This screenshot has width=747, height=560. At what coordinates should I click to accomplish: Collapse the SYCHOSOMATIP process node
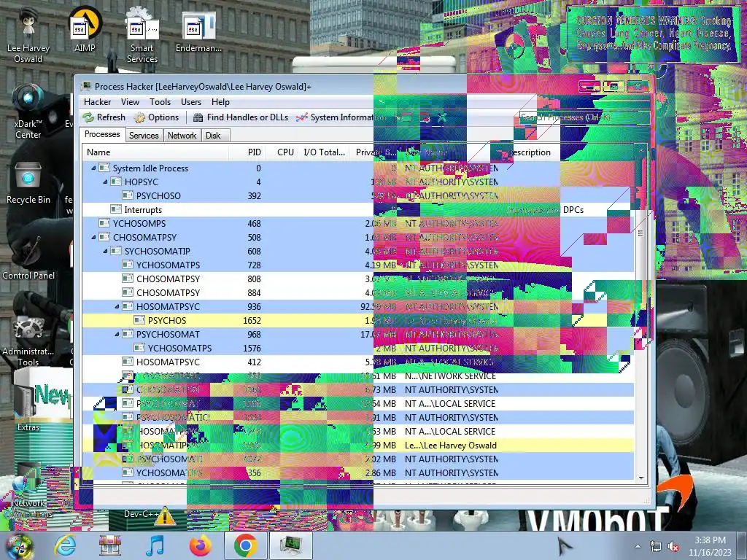105,251
